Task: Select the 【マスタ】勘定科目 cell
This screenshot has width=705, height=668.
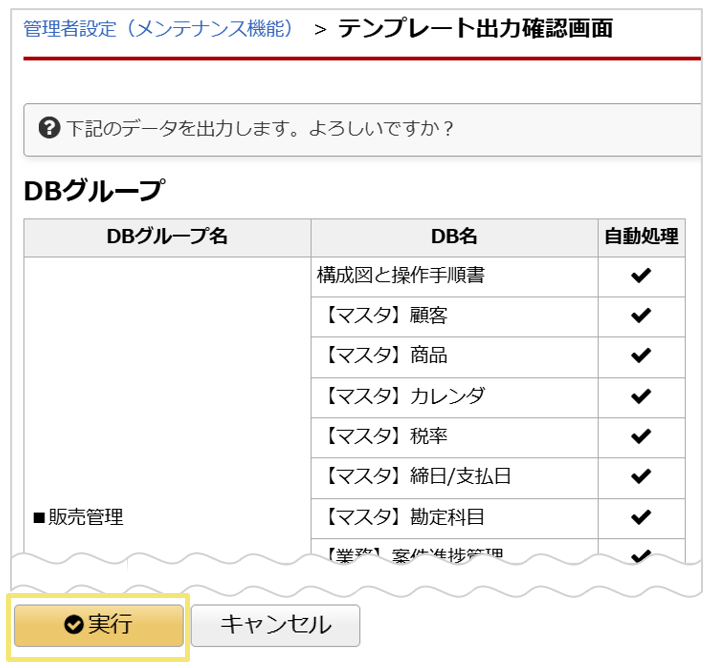Action: (x=455, y=518)
